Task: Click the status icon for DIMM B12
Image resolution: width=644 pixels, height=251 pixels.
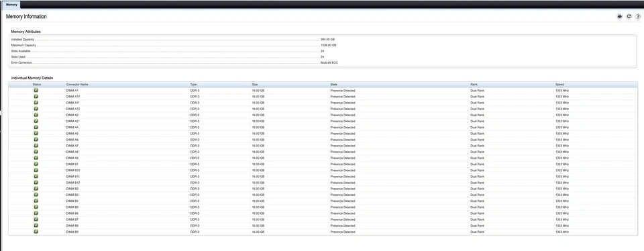Action: point(36,183)
